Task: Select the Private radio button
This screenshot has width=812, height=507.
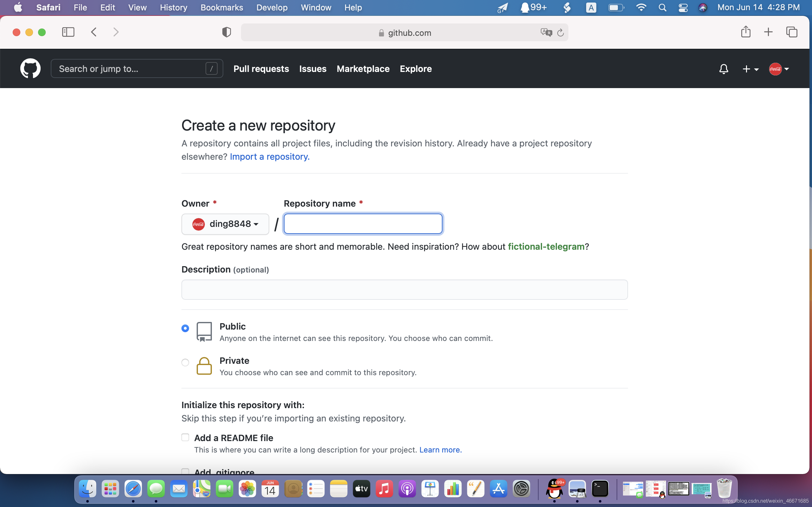Action: [x=185, y=362]
